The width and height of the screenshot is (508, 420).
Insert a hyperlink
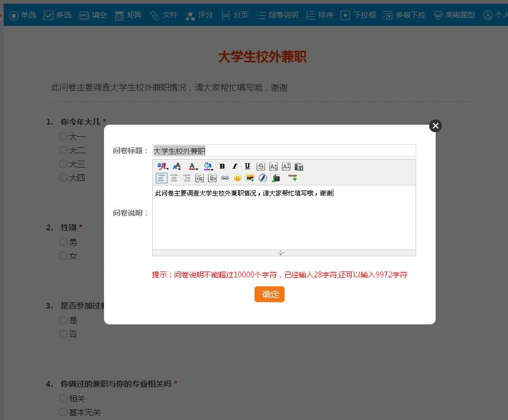225,178
